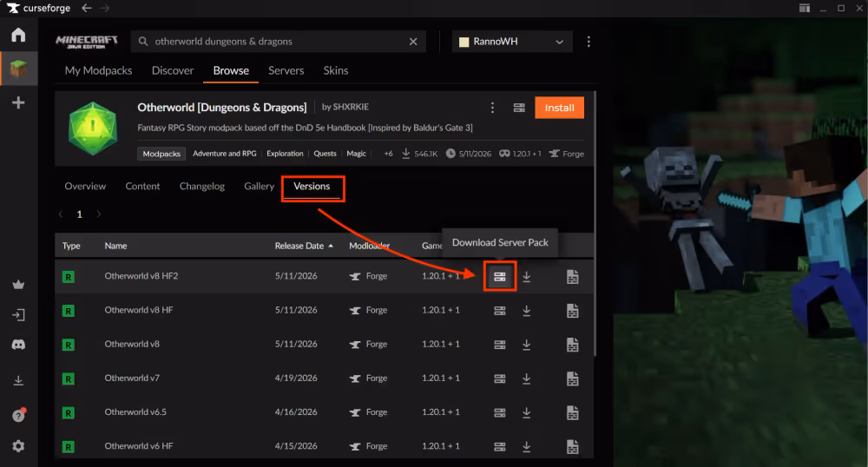Open the Changelog tab
Image resolution: width=868 pixels, height=467 pixels.
(x=202, y=187)
